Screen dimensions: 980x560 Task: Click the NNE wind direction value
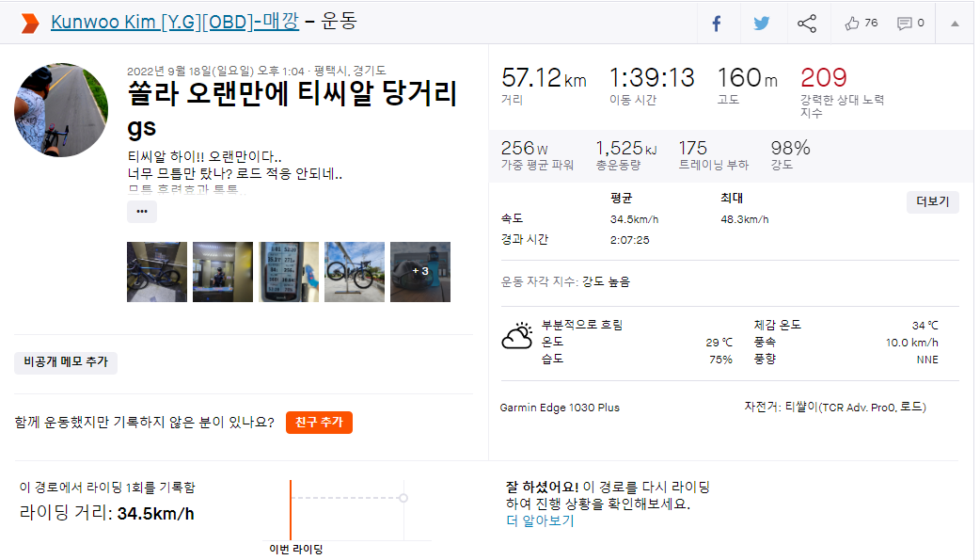927,360
